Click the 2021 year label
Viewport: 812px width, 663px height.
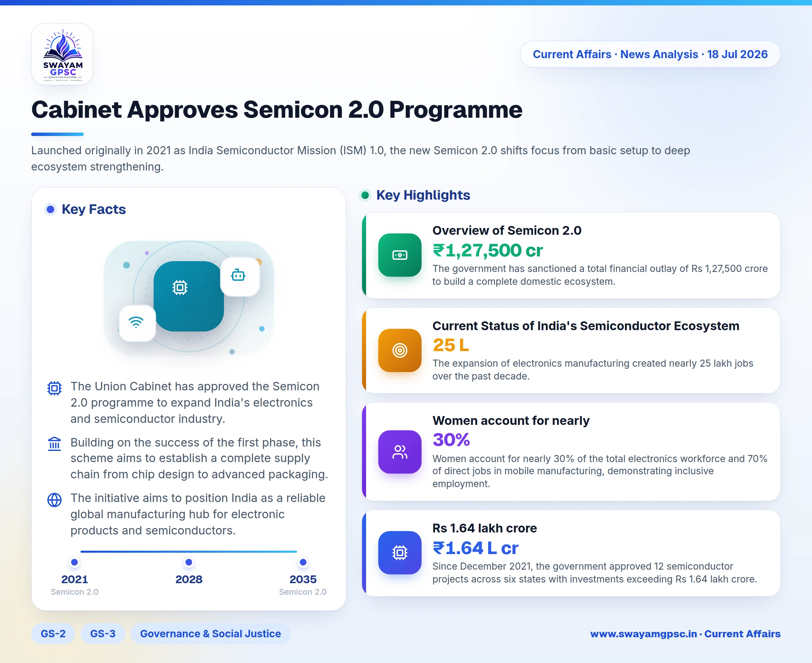coord(74,579)
